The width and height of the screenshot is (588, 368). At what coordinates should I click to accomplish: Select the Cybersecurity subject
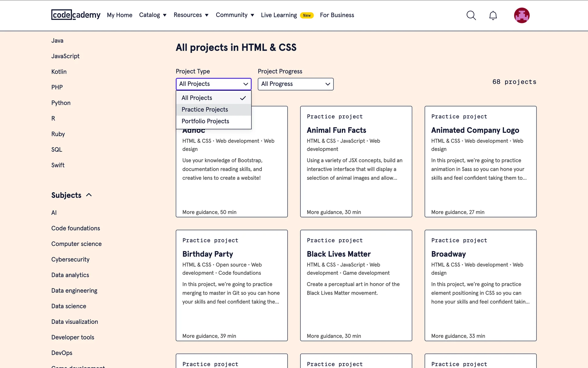pos(70,259)
